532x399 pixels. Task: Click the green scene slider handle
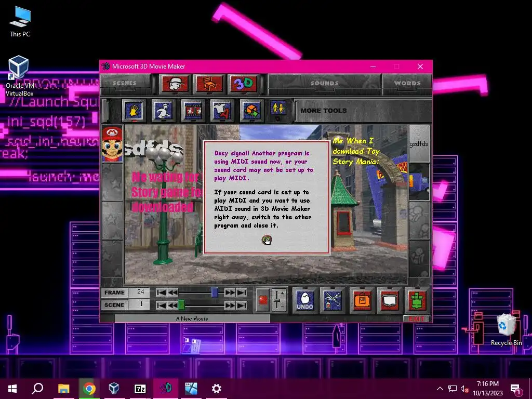pyautogui.click(x=181, y=305)
